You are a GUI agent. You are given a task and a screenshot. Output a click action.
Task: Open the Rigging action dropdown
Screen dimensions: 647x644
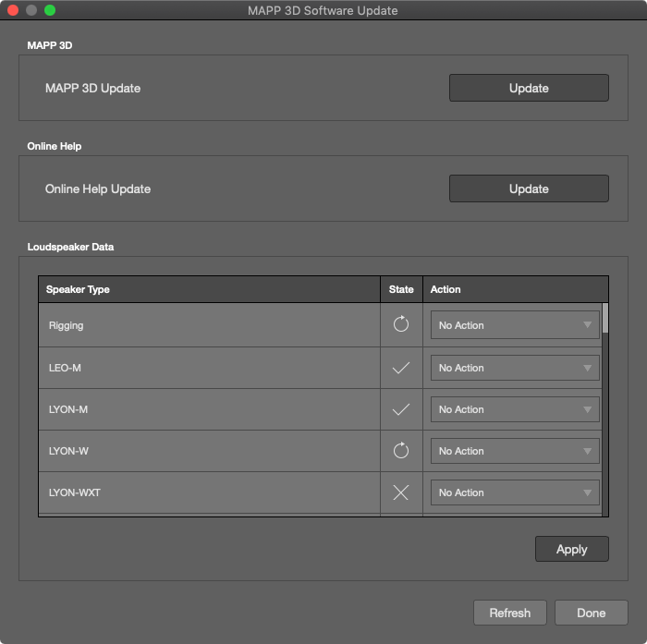tap(515, 325)
